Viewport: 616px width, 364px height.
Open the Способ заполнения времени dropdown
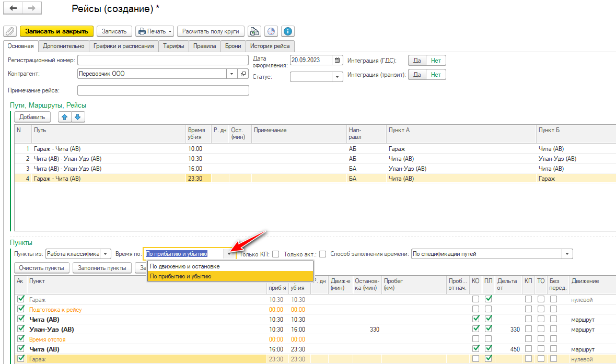(x=567, y=254)
